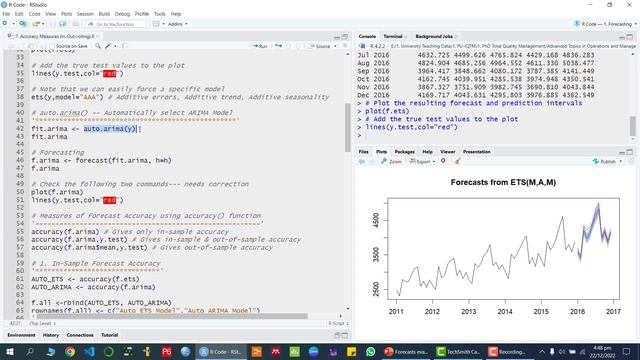
Task: Click the re-run previous code icon
Action: (x=279, y=46)
